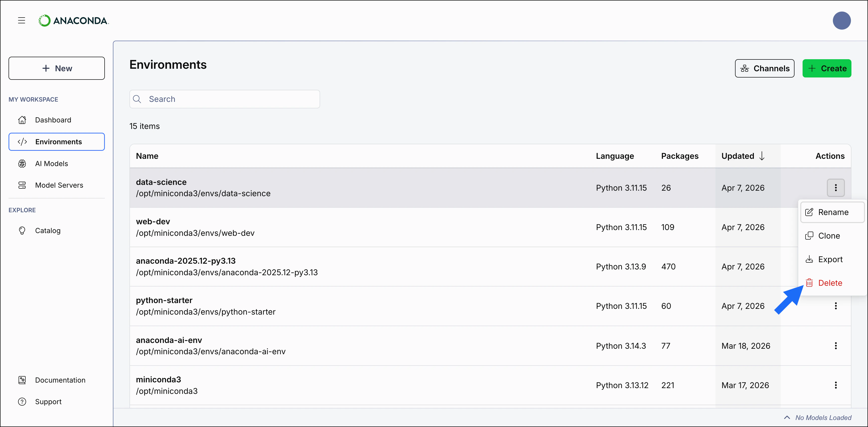868x427 pixels.
Task: Select AI Models in the sidebar
Action: 52,164
